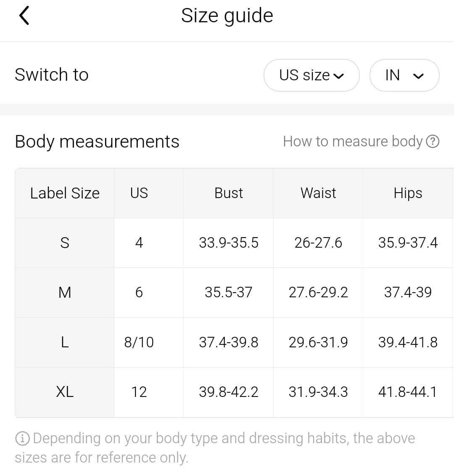Open the IN unit dropdown
The width and height of the screenshot is (454, 476).
coord(404,75)
